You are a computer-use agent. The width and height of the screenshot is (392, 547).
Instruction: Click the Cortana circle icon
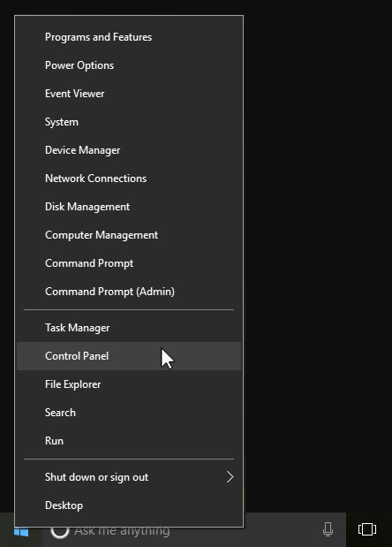pos(59,530)
